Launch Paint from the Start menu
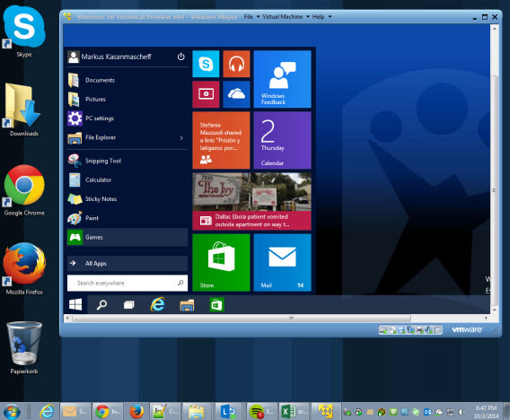The height and width of the screenshot is (420, 510). (127, 218)
